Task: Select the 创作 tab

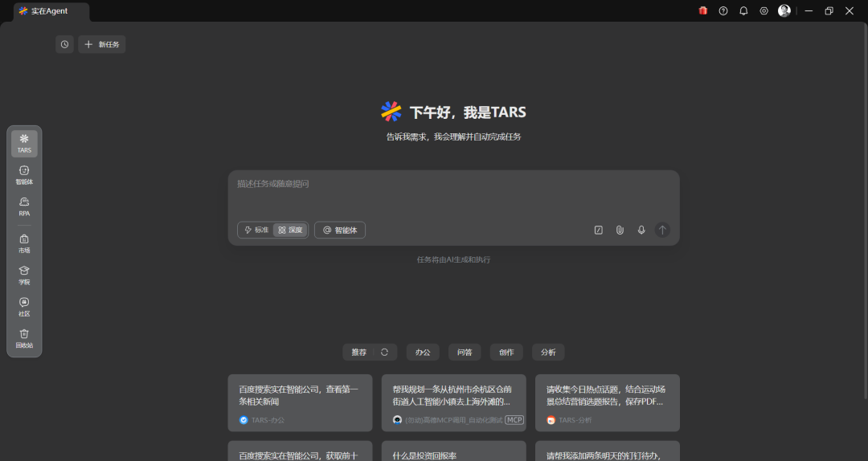Action: point(506,352)
